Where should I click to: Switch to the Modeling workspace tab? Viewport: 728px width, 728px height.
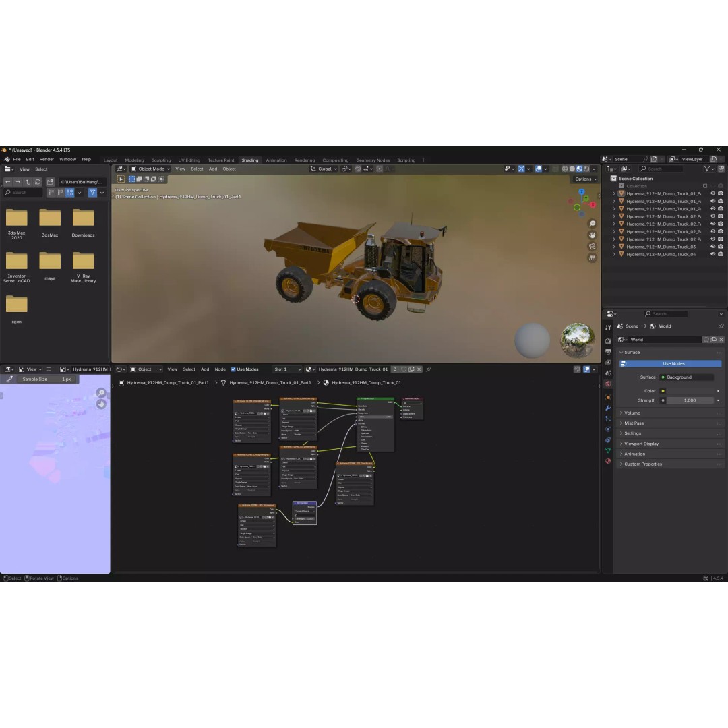point(134,160)
